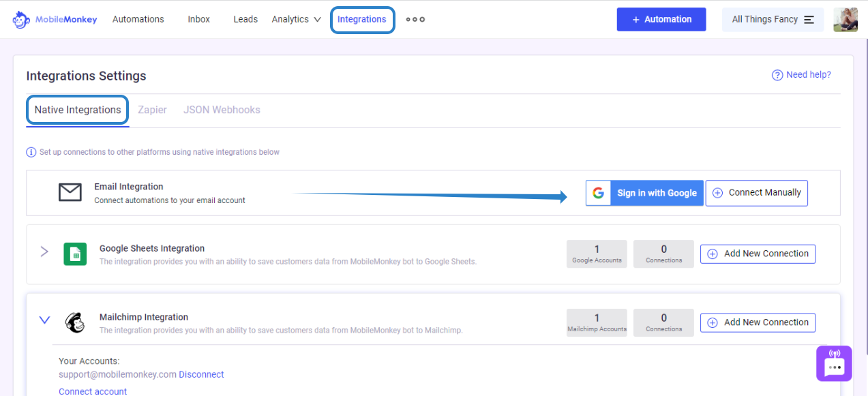Screen dimensions: 868x396
Task: Click Sign in with Google
Action: (x=644, y=193)
